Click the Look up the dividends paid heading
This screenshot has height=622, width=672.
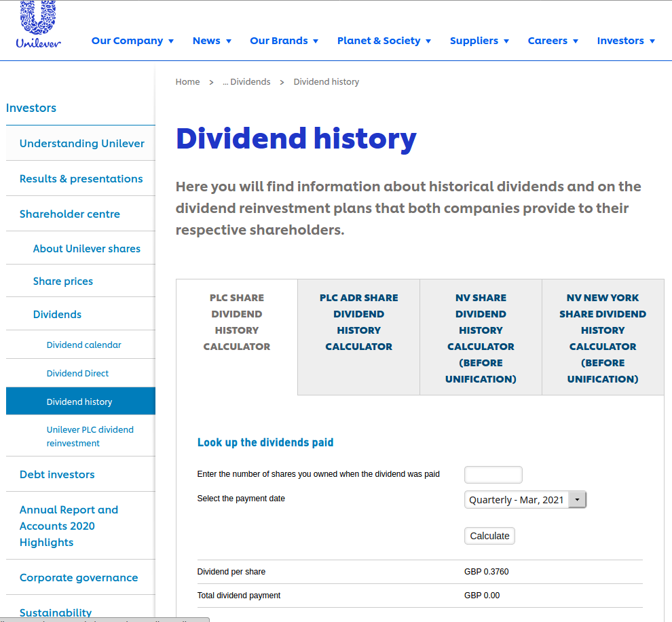point(265,442)
